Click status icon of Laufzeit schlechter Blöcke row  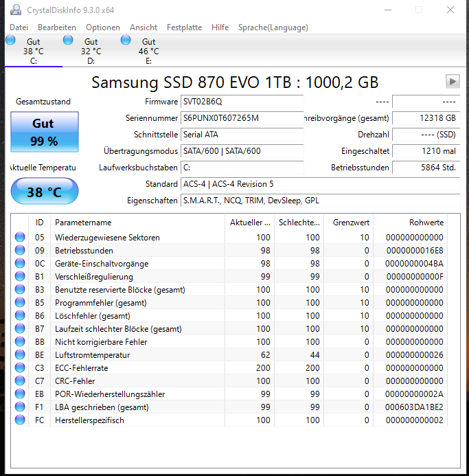(x=20, y=328)
